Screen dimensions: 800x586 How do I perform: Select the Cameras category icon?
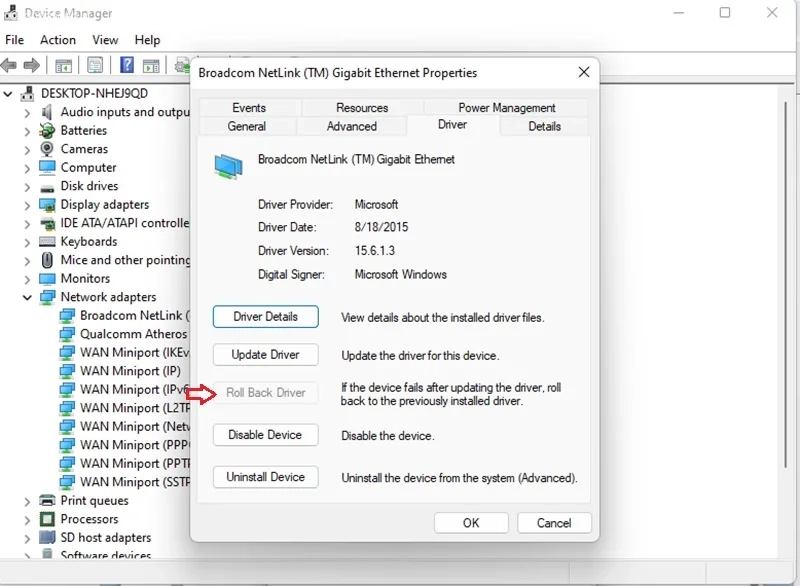click(47, 149)
